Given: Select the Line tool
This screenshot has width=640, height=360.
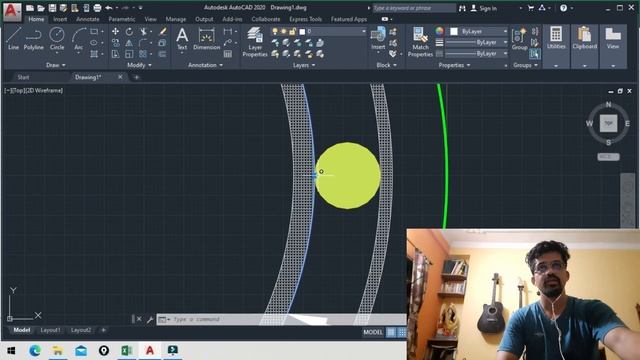Looking at the screenshot, I should [13, 39].
